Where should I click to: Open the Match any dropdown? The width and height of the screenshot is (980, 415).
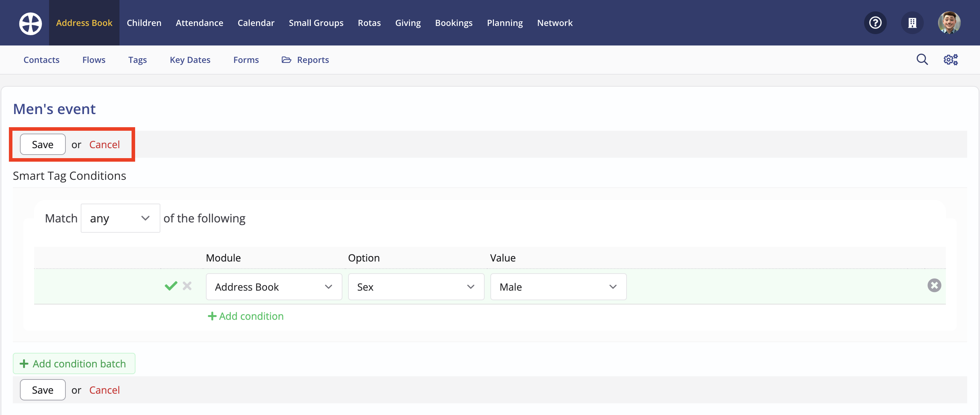(x=120, y=218)
